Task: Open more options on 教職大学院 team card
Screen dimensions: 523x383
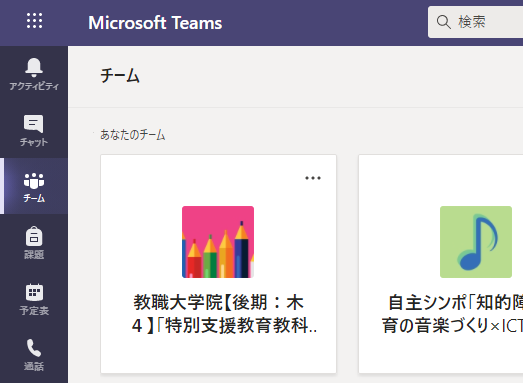Action: pos(313,178)
